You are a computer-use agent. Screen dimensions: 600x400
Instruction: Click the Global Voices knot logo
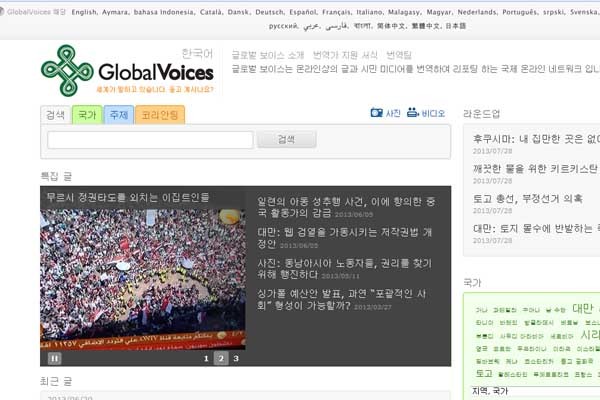tap(67, 70)
